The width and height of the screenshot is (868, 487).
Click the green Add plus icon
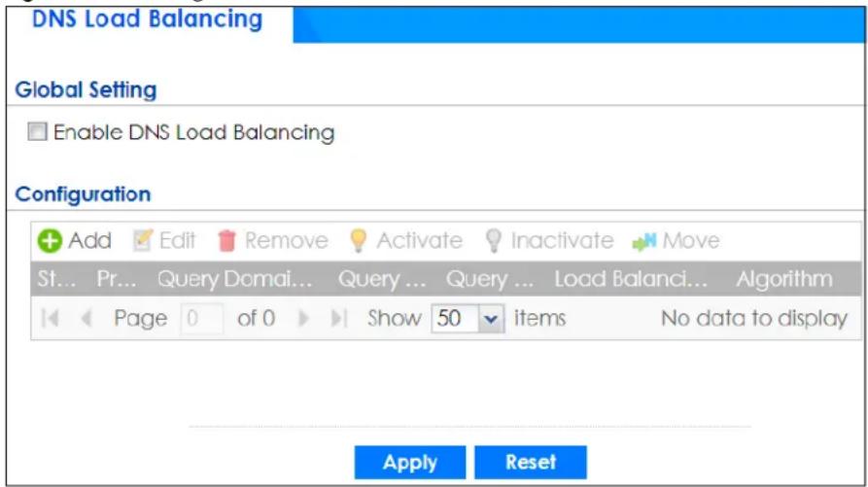(50, 241)
